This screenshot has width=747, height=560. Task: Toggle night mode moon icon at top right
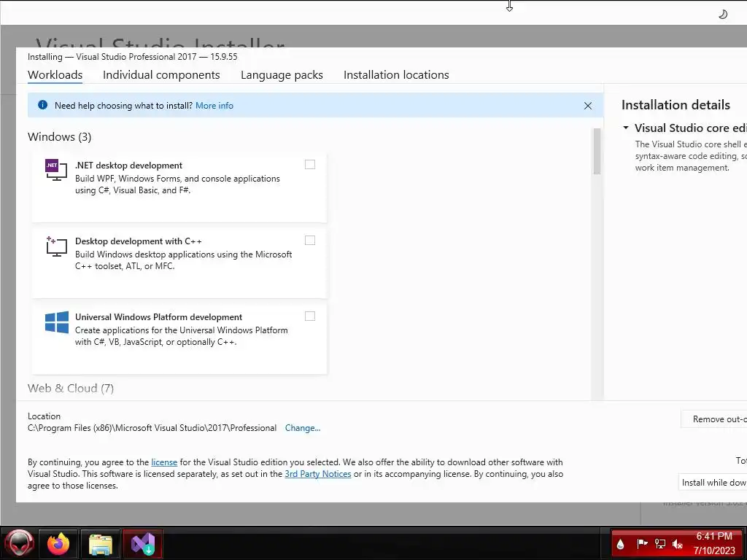(723, 15)
